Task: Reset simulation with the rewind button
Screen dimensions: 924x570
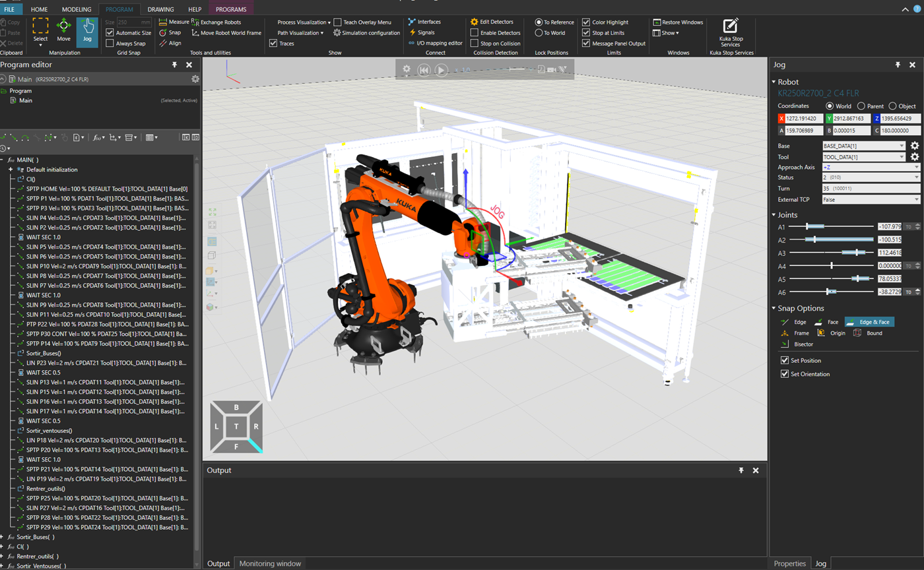Action: (x=424, y=69)
